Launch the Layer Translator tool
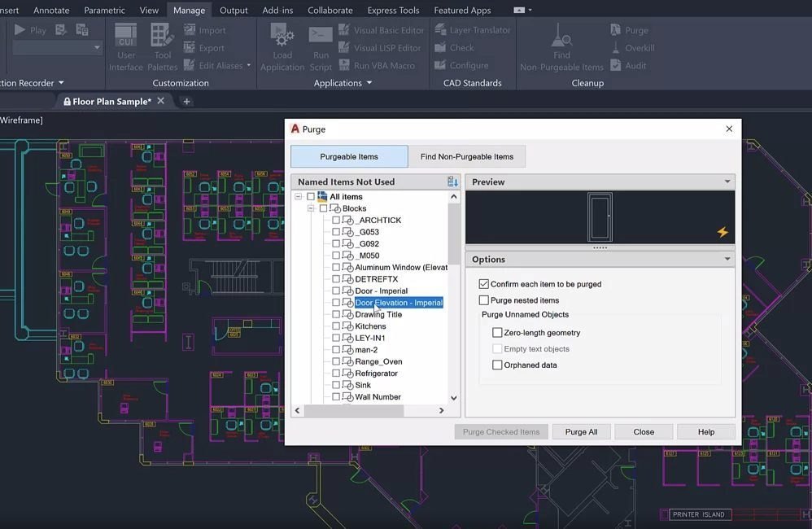812x529 pixels. click(474, 29)
